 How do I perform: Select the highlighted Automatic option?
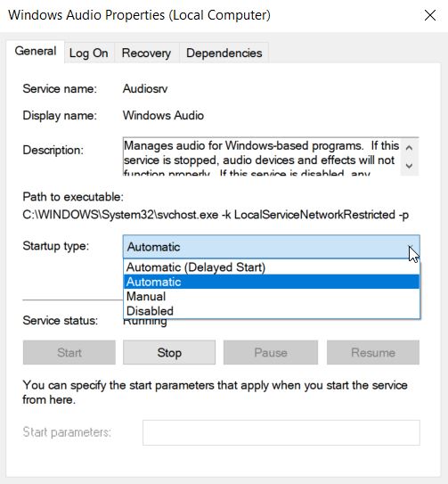click(x=272, y=282)
